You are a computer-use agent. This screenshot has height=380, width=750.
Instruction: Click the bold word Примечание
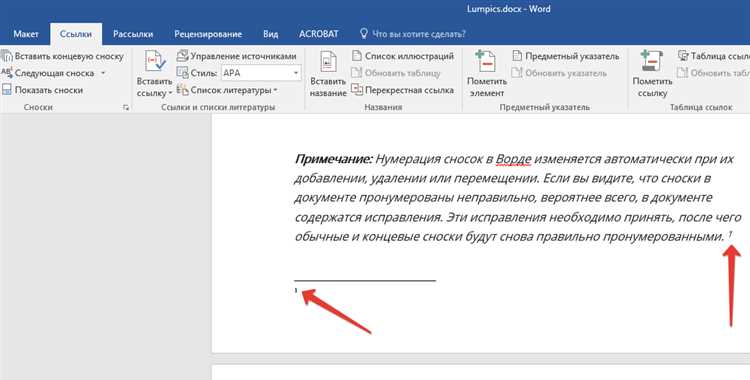[x=333, y=159]
